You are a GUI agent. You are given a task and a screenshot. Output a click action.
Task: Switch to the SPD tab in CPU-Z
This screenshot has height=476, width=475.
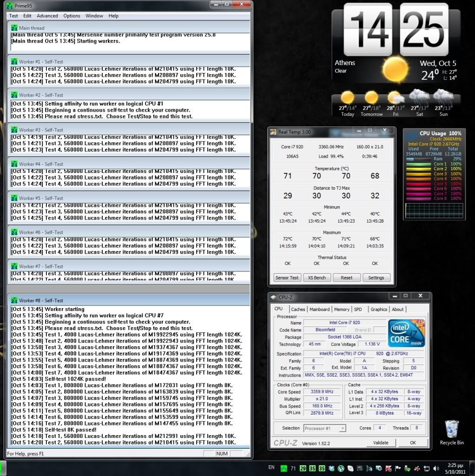tap(358, 309)
